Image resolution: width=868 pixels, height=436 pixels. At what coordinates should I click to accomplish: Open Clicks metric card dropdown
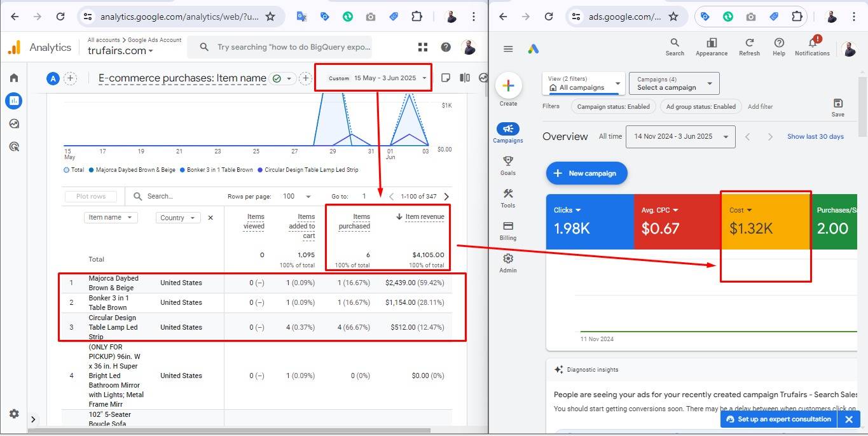pyautogui.click(x=567, y=210)
